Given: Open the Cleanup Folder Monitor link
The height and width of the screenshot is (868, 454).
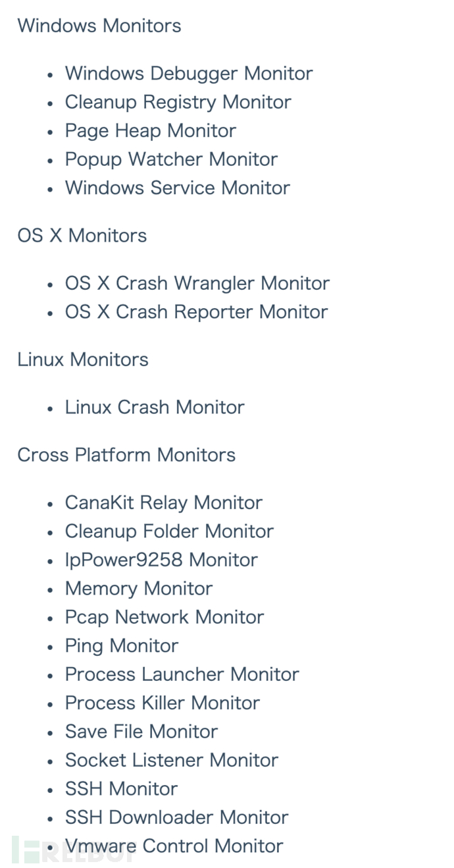Looking at the screenshot, I should click(169, 531).
